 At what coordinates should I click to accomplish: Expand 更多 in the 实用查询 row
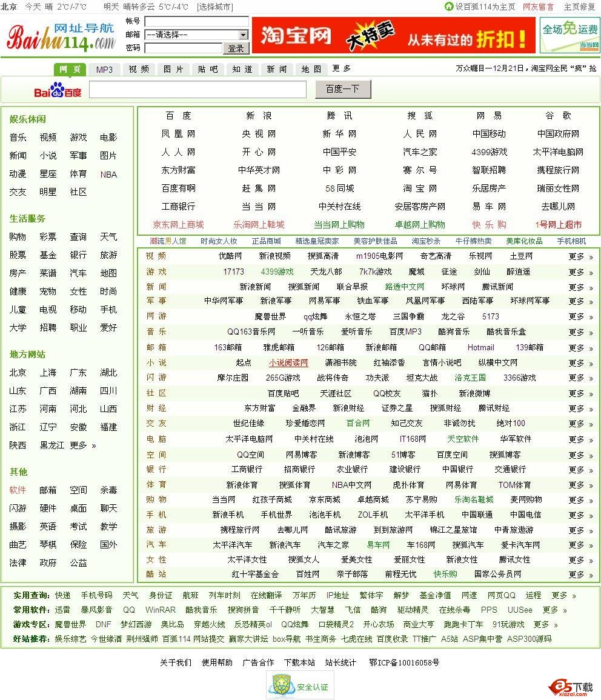563,596
